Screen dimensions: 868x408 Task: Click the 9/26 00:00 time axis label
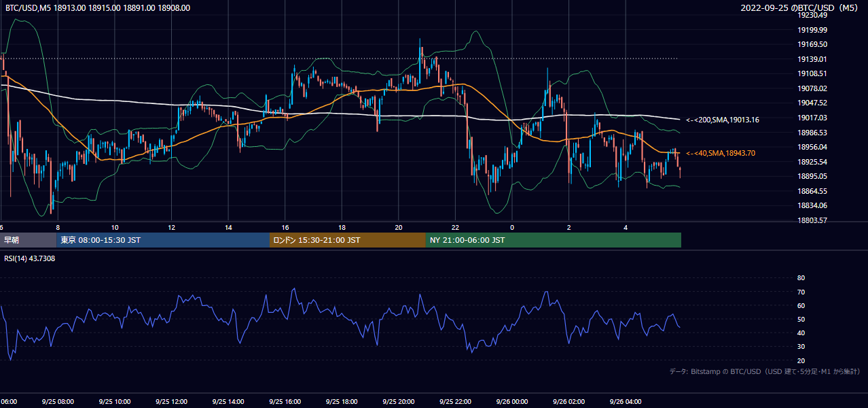coord(512,402)
